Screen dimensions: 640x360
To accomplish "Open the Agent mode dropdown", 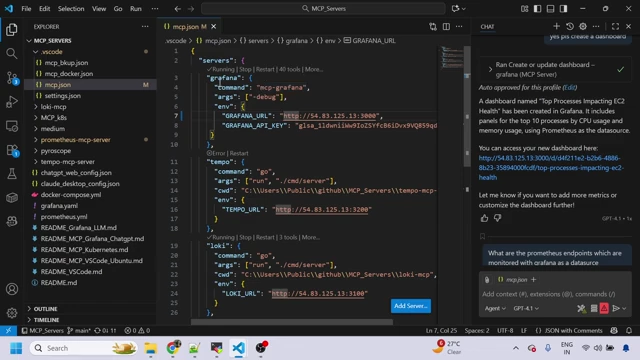I will pos(495,309).
